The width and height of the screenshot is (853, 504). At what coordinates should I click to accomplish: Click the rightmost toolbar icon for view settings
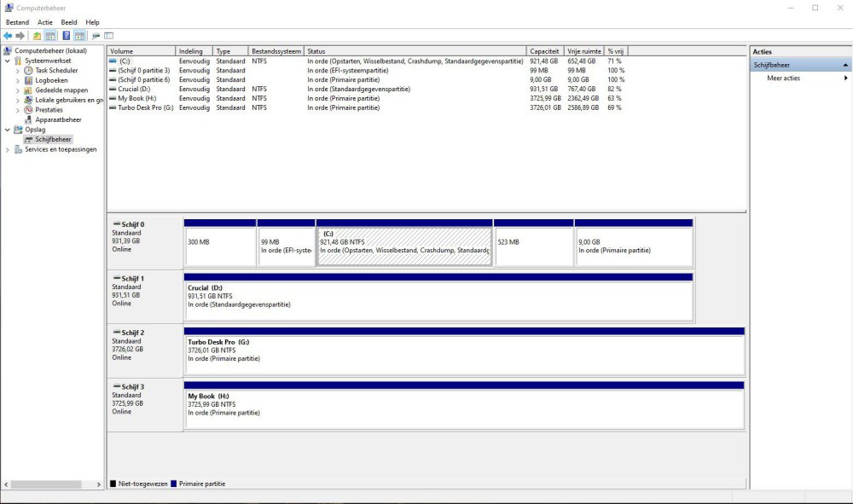click(109, 36)
